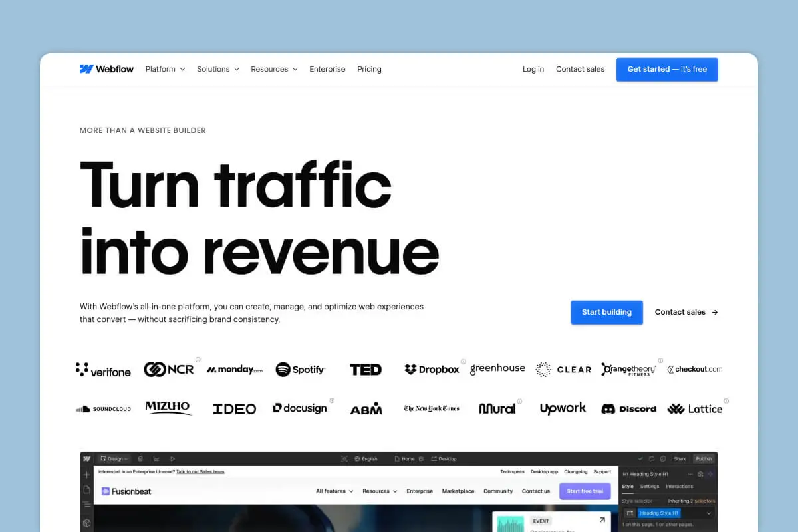Click the Start building button
The image size is (798, 532).
point(606,312)
